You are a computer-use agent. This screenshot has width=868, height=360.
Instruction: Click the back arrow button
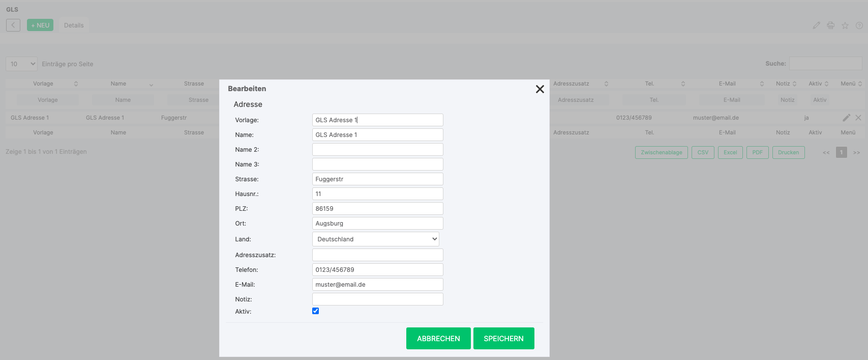(x=13, y=25)
